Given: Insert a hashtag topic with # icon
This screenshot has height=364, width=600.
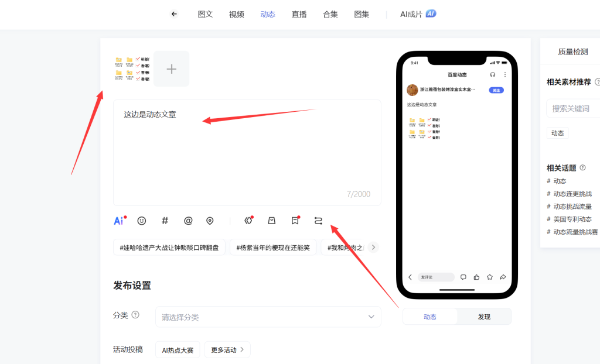Looking at the screenshot, I should [x=165, y=221].
